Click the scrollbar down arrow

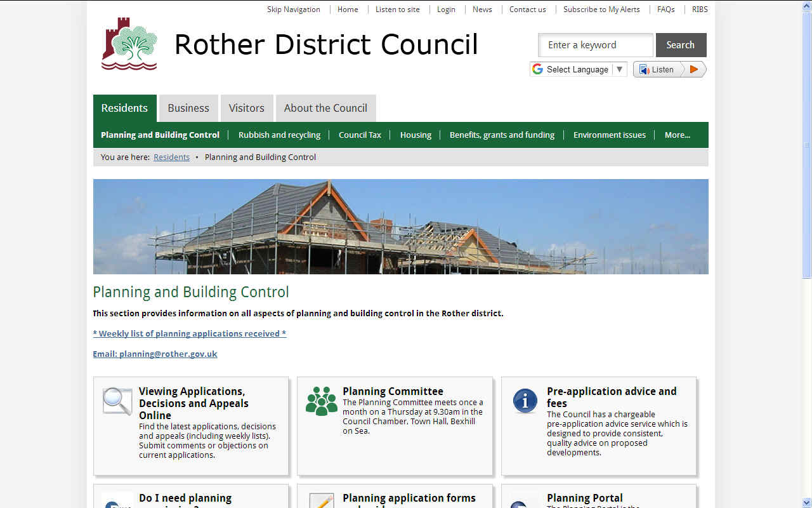[807, 502]
